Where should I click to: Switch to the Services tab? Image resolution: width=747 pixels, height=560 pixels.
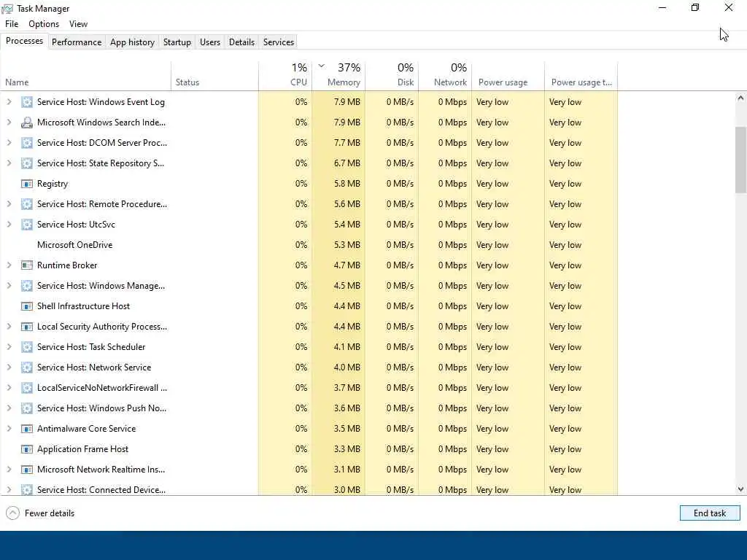pyautogui.click(x=279, y=42)
